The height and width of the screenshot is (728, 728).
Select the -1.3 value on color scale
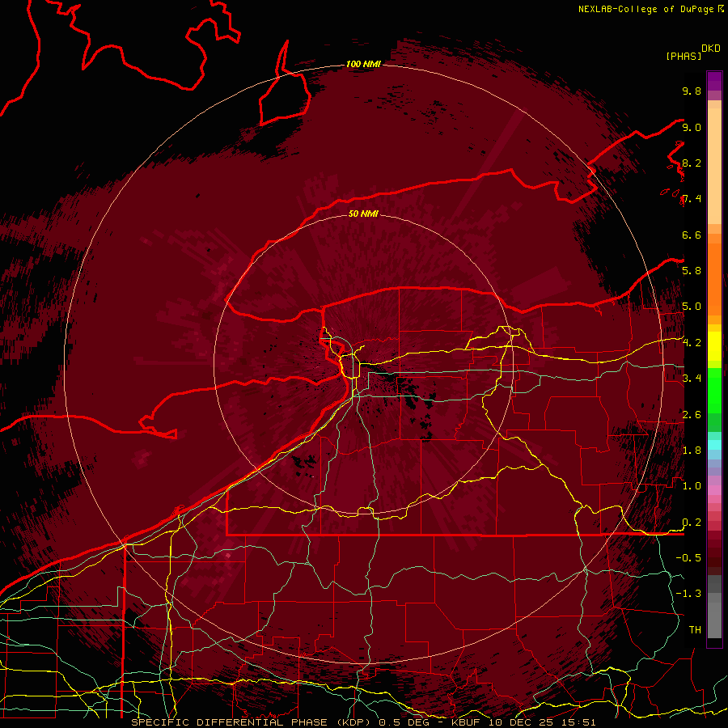pos(688,594)
